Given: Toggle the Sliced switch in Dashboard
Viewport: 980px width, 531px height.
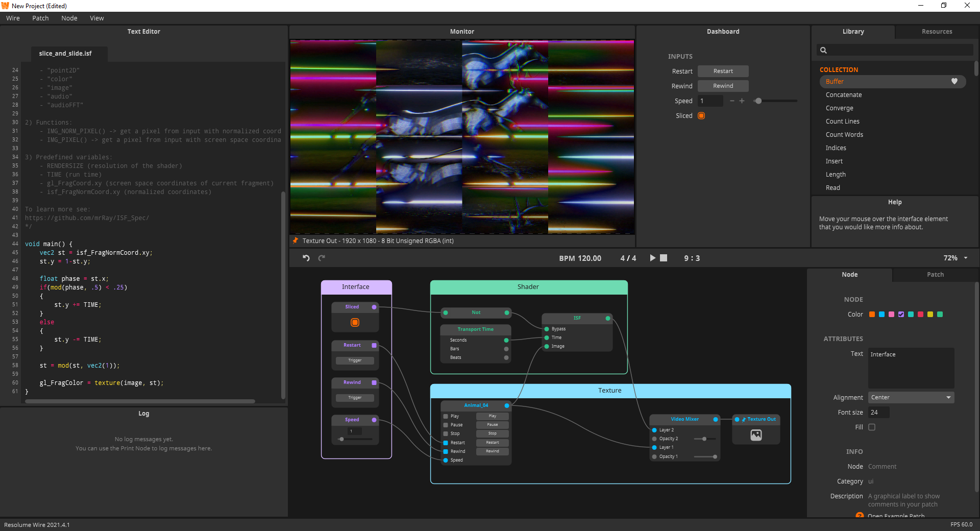Looking at the screenshot, I should pos(701,116).
